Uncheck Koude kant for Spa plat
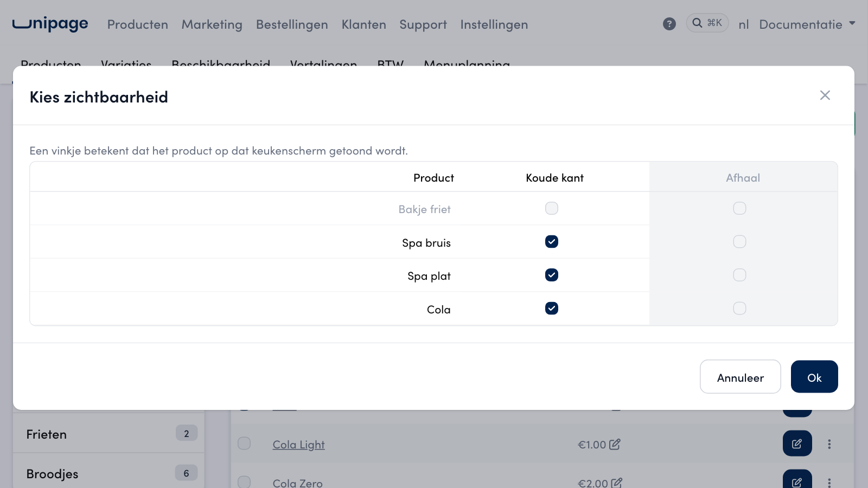 coord(552,275)
